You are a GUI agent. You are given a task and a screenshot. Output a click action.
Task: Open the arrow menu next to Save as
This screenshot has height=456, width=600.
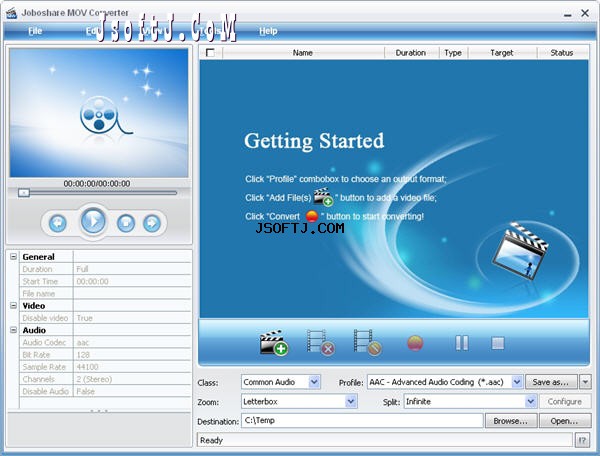[x=585, y=382]
